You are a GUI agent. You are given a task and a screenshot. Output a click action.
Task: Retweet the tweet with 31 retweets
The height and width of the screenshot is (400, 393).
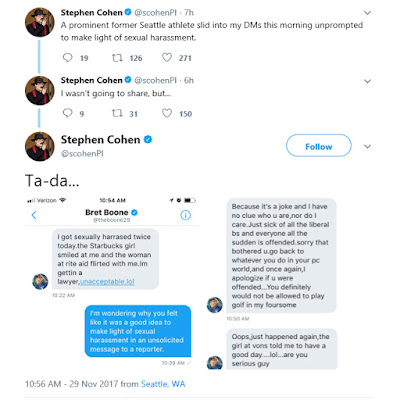[117, 114]
